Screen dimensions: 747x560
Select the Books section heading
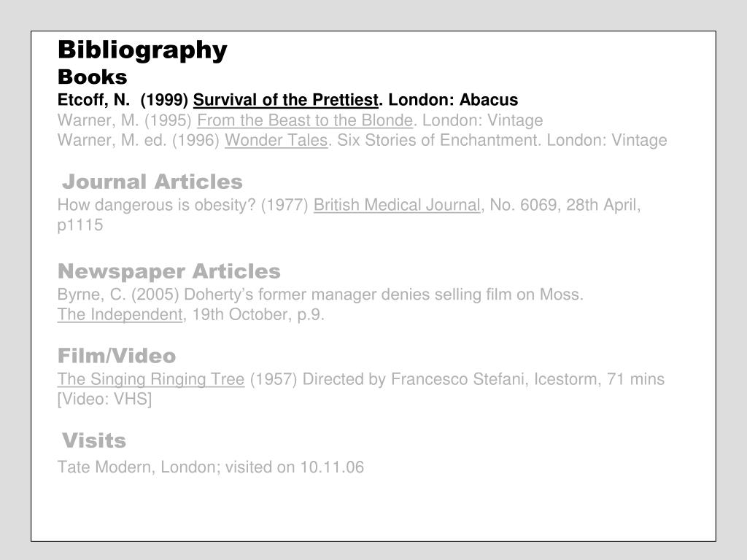(93, 77)
